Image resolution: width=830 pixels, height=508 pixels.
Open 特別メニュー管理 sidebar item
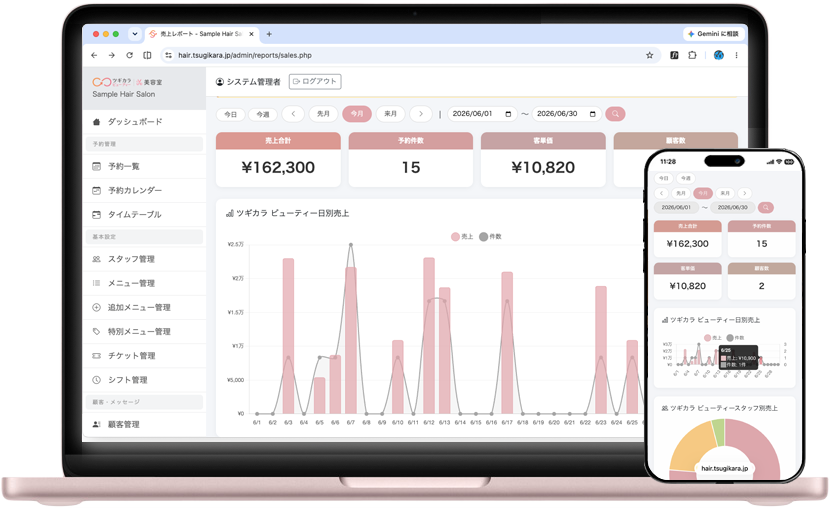144,331
